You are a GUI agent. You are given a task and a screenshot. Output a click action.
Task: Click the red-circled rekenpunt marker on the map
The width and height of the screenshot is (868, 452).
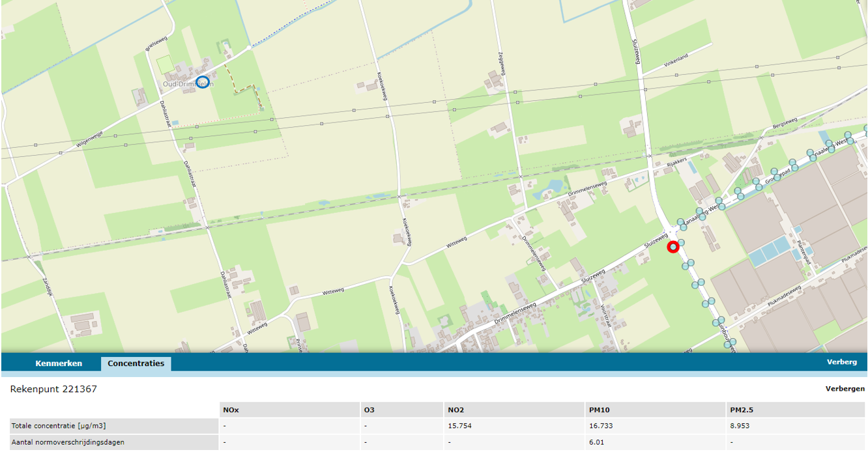[x=673, y=247]
